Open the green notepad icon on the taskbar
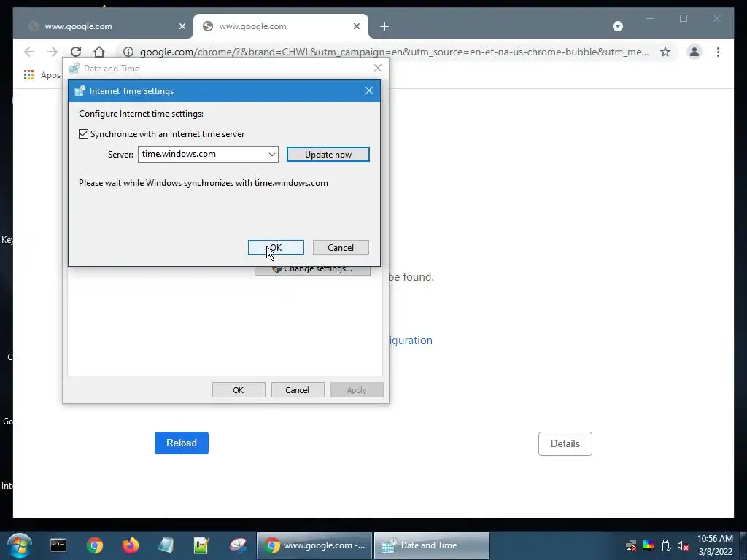 coord(201,545)
